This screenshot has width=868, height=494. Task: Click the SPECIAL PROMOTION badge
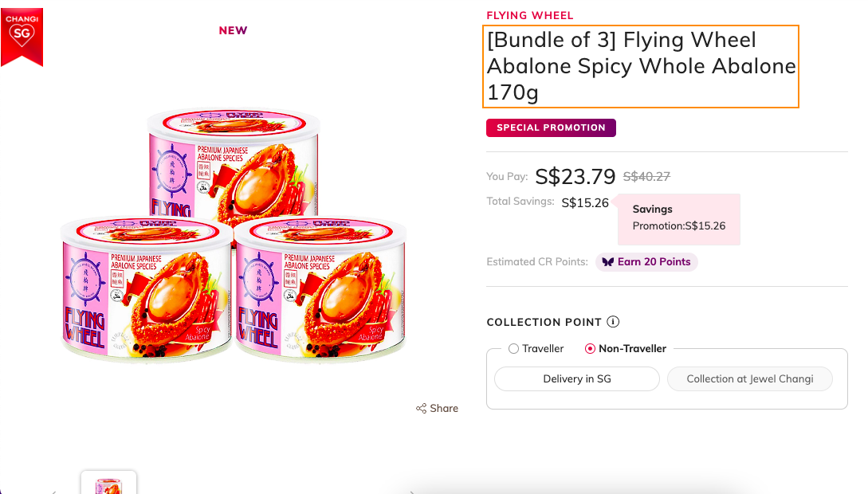[x=551, y=127]
